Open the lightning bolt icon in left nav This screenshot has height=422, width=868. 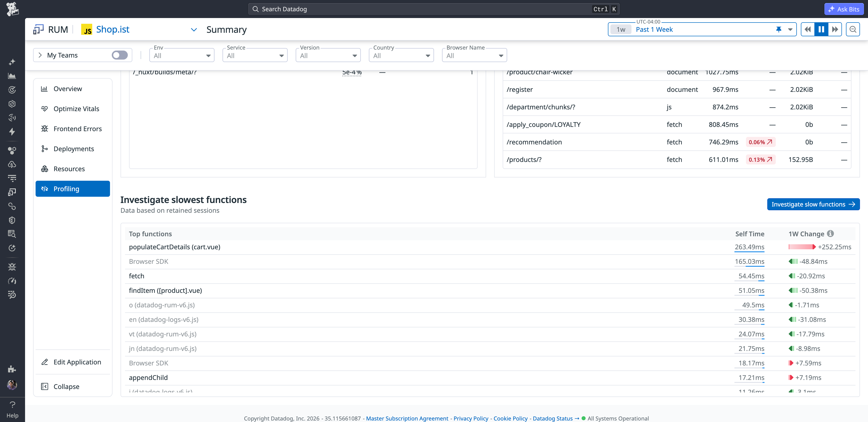pos(12,132)
